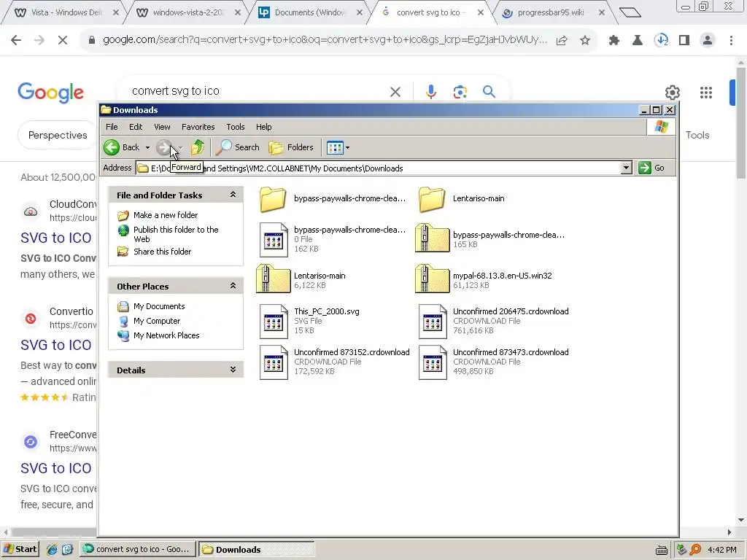This screenshot has width=747, height=560.
Task: Select Unconfirmed 206475.crdownload file icon
Action: [x=433, y=322]
